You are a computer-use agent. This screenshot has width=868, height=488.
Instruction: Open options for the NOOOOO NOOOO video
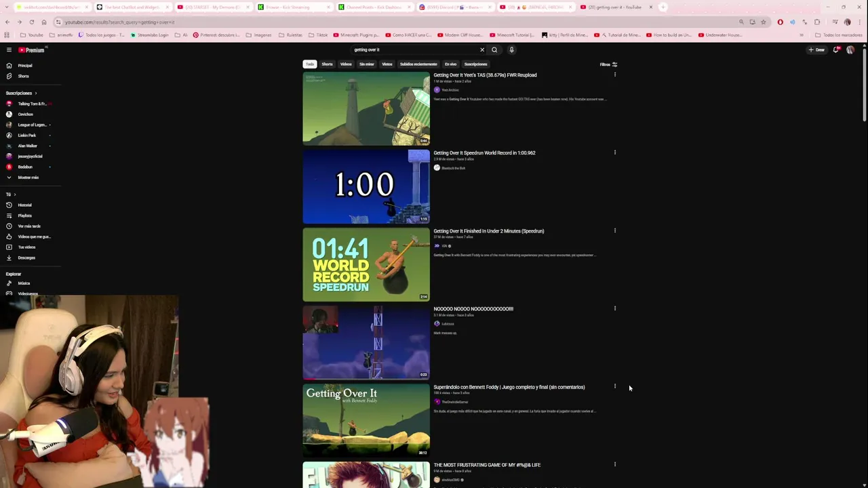[x=615, y=308]
